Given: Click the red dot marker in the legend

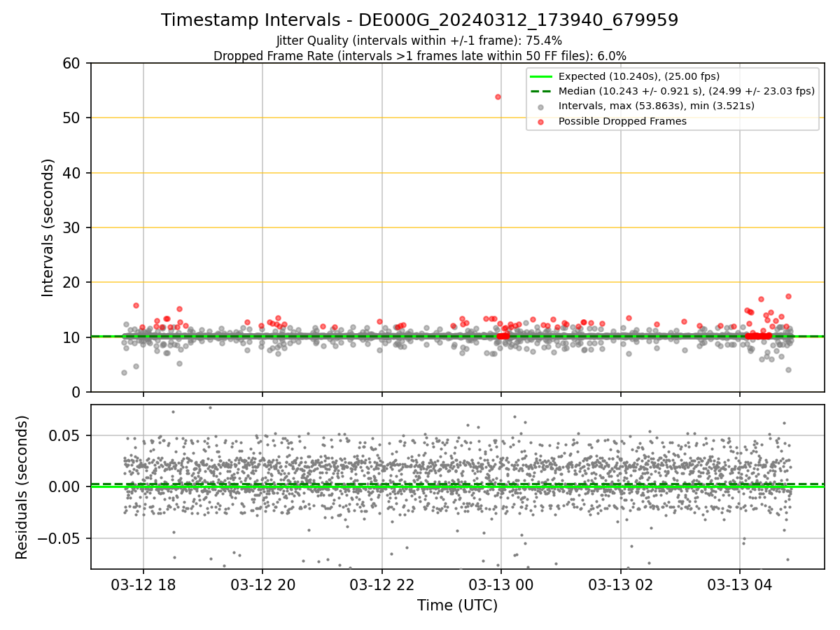Looking at the screenshot, I should coord(542,121).
